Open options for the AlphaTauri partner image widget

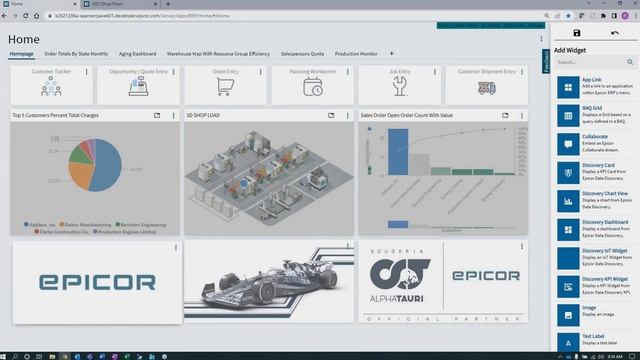[522, 247]
